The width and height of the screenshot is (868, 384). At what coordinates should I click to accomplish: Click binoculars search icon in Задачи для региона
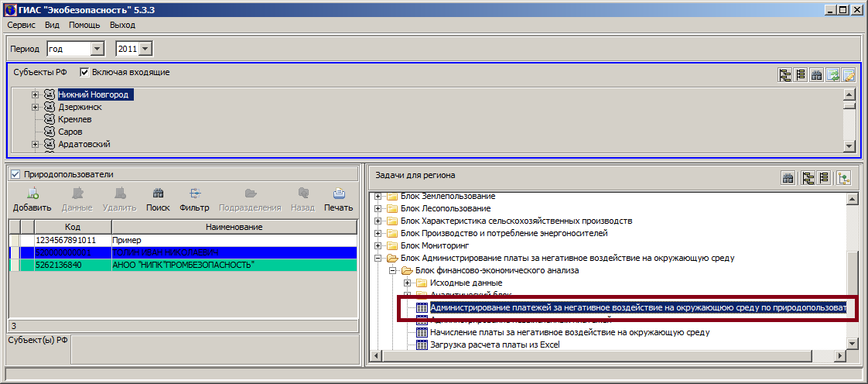pyautogui.click(x=788, y=179)
